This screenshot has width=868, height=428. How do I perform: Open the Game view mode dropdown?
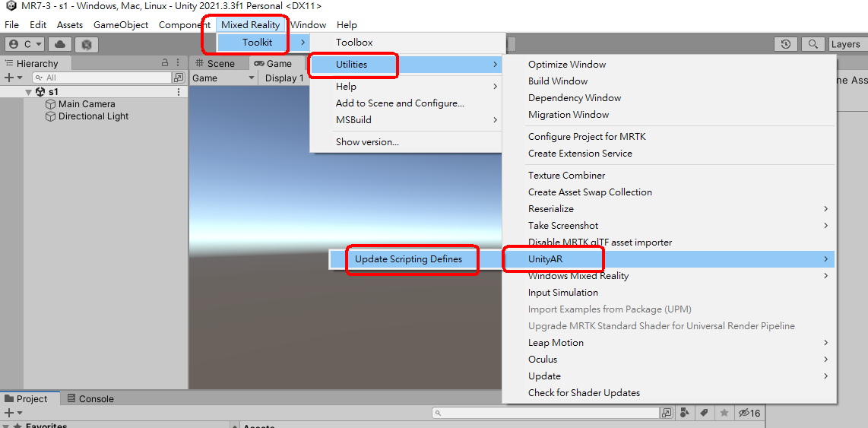[223, 78]
